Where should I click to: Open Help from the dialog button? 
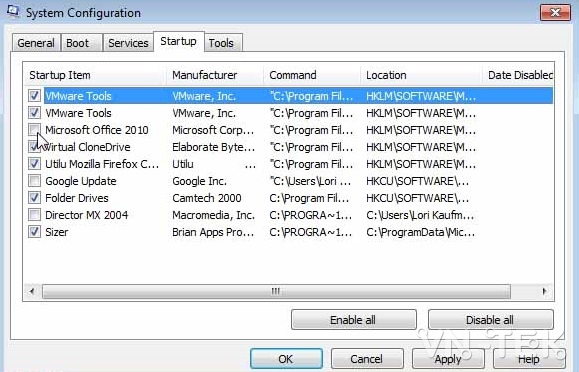(x=529, y=359)
